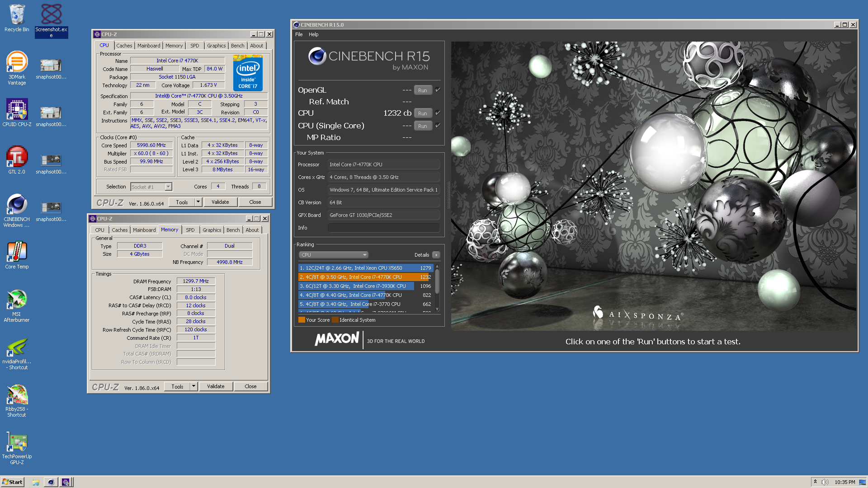The width and height of the screenshot is (868, 488).
Task: Click the taskbar clock showing 10:35 PM
Action: 844,482
